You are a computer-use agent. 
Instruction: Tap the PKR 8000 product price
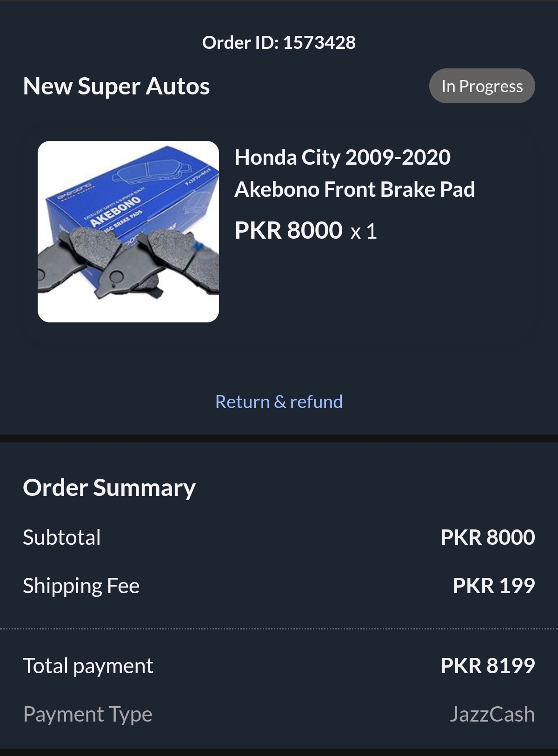288,230
